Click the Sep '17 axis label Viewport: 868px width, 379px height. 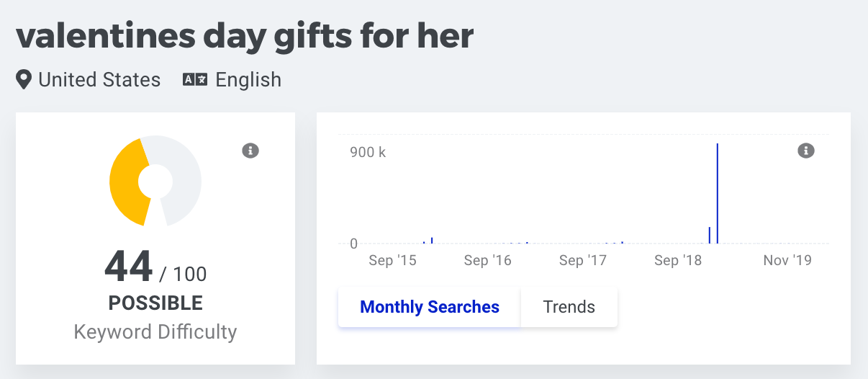[x=583, y=260]
